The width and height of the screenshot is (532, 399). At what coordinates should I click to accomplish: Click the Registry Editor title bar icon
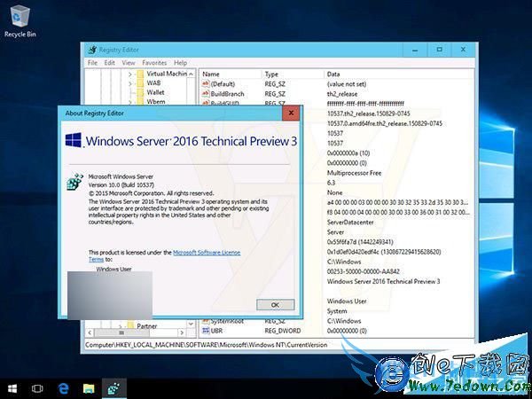point(92,50)
